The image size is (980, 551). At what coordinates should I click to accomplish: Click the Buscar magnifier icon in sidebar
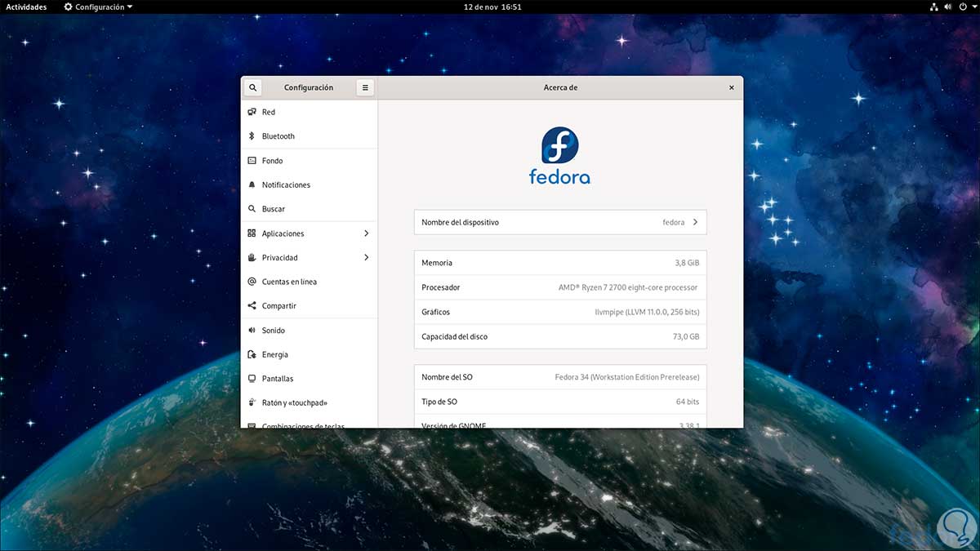click(252, 209)
